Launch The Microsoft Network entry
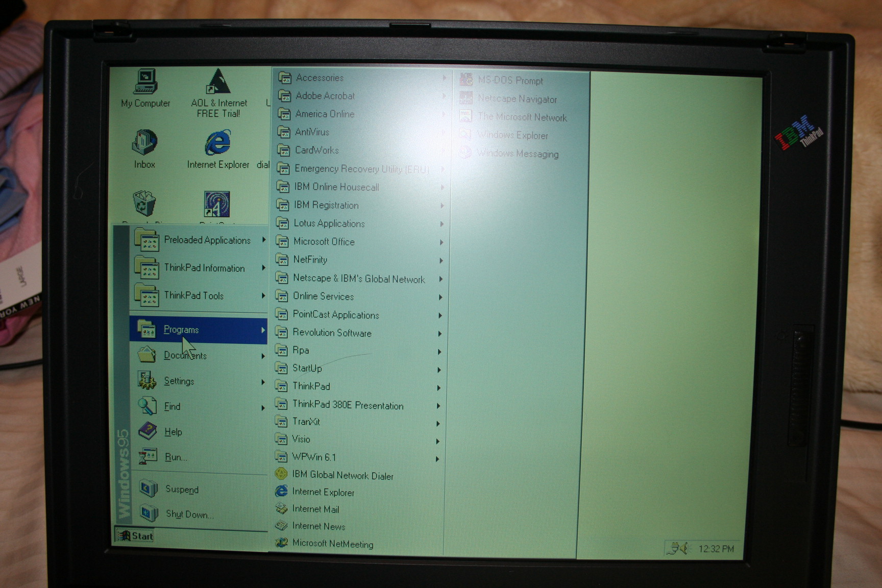This screenshot has height=588, width=882. click(520, 117)
